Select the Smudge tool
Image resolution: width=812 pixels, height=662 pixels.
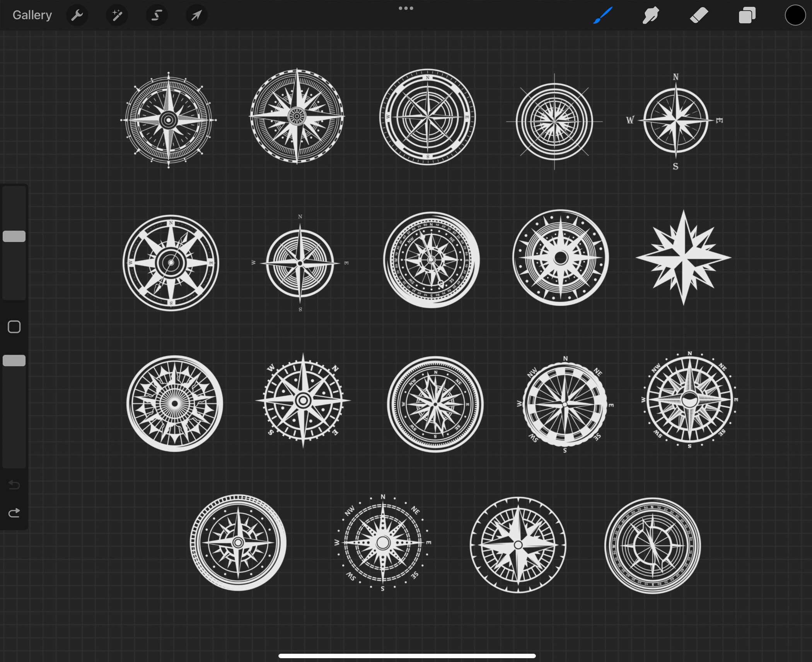coord(650,15)
